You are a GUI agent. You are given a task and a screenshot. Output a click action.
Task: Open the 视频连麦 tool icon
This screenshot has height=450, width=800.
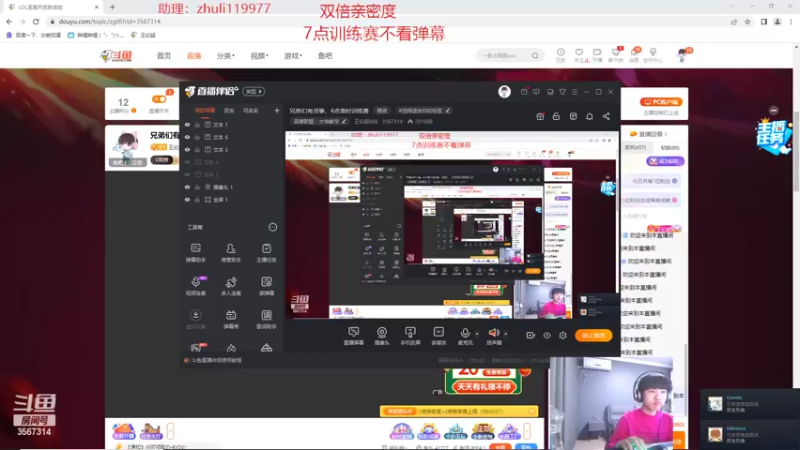[x=195, y=286]
